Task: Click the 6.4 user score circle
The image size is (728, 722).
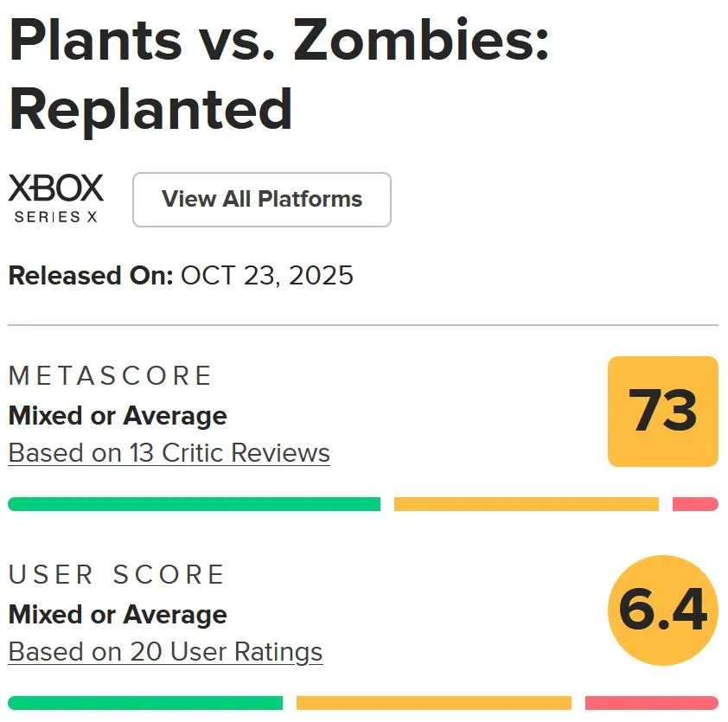Action: point(663,610)
